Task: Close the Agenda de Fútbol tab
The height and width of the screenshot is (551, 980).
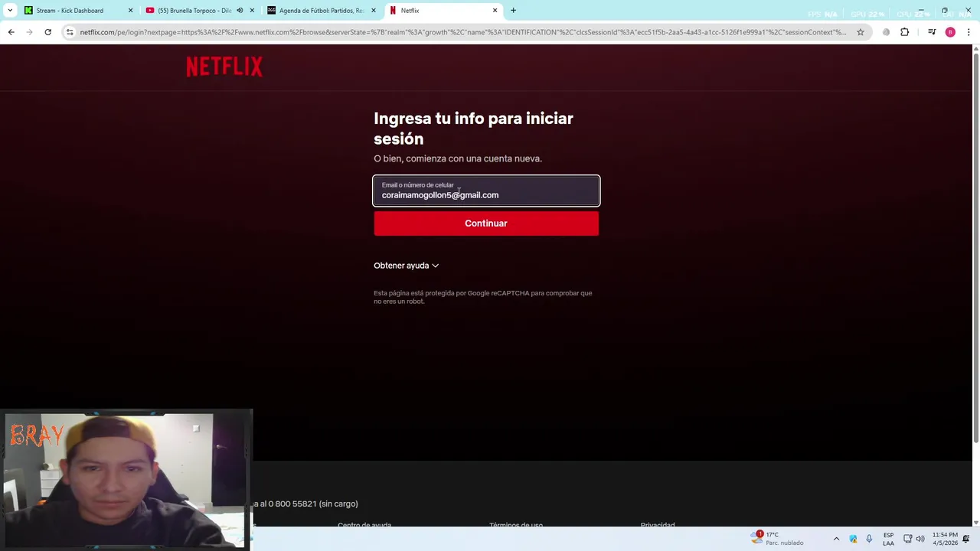Action: (374, 11)
